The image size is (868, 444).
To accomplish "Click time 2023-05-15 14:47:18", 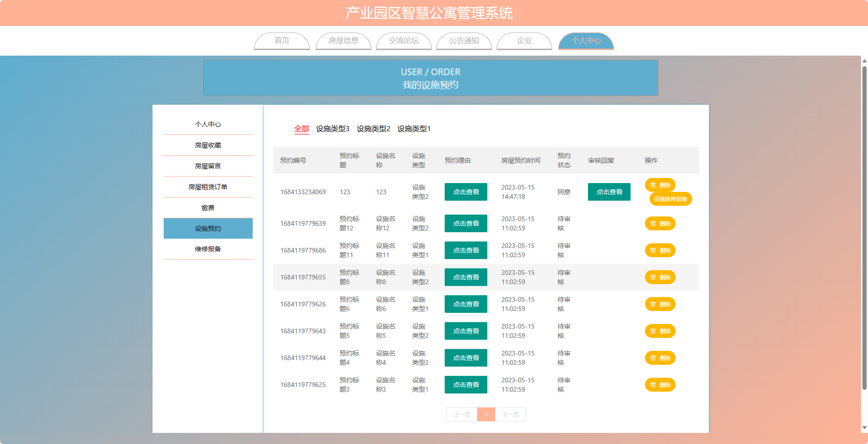I will (518, 192).
